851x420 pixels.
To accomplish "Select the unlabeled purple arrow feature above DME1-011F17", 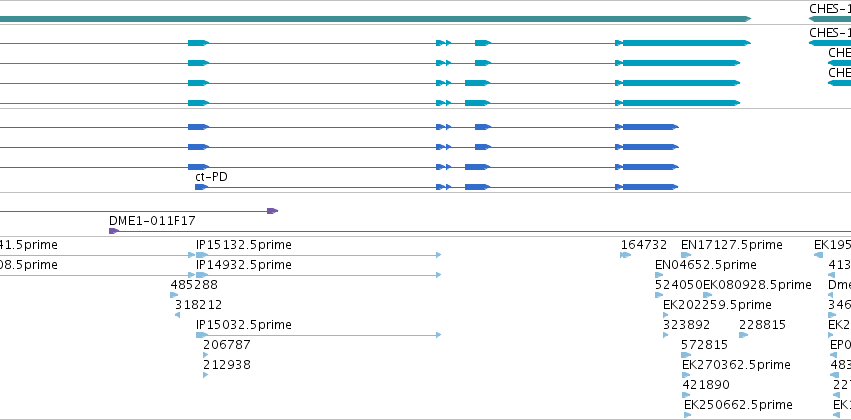I will coord(139,211).
